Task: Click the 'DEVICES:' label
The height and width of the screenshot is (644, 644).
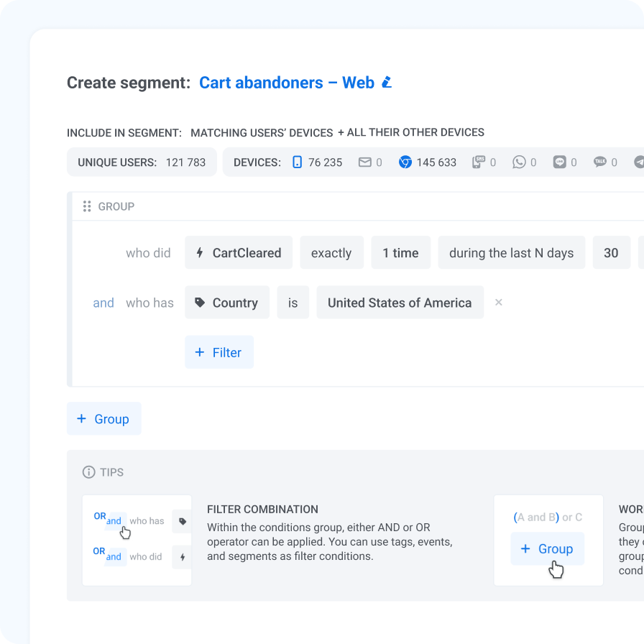Action: pyautogui.click(x=257, y=162)
